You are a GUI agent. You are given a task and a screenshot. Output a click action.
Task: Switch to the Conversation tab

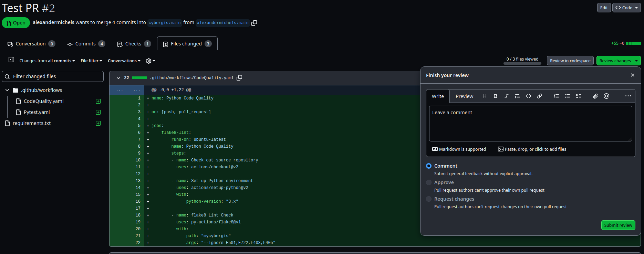coord(31,44)
